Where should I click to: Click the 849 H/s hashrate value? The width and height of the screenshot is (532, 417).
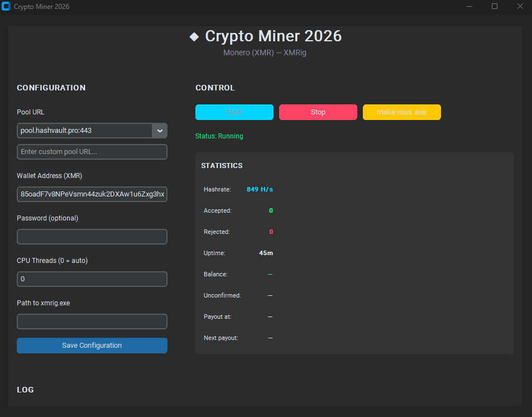[259, 189]
